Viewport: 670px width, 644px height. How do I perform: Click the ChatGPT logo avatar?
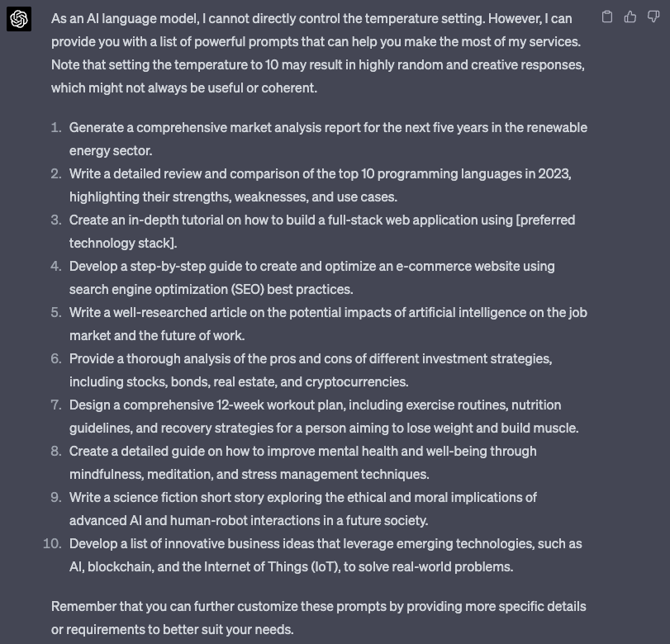tap(19, 19)
